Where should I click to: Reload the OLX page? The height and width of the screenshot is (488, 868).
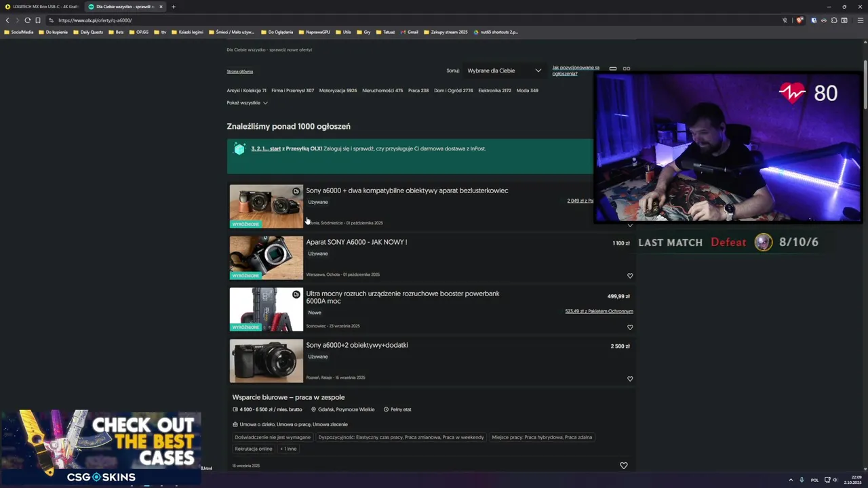28,20
